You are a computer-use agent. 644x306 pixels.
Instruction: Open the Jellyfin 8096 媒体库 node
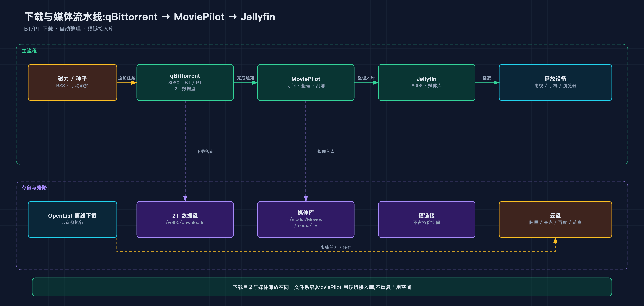(426, 83)
